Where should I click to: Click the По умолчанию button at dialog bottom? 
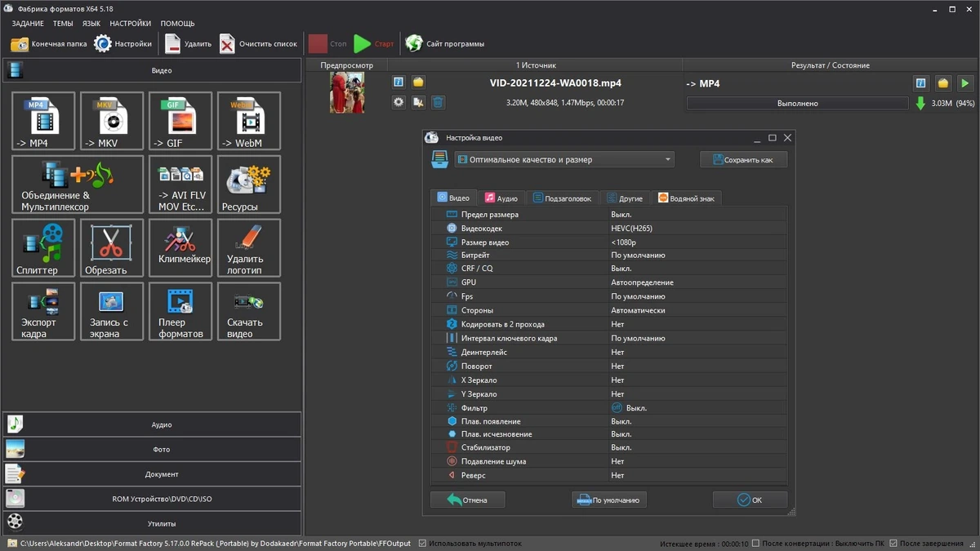point(609,500)
